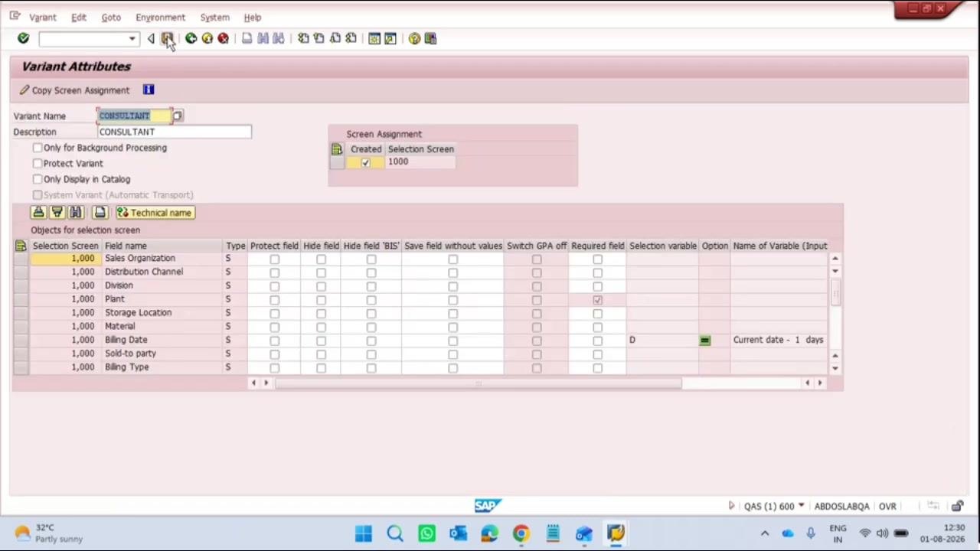Screen dimensions: 980x551
Task: Open the Goto menu
Action: point(111,17)
